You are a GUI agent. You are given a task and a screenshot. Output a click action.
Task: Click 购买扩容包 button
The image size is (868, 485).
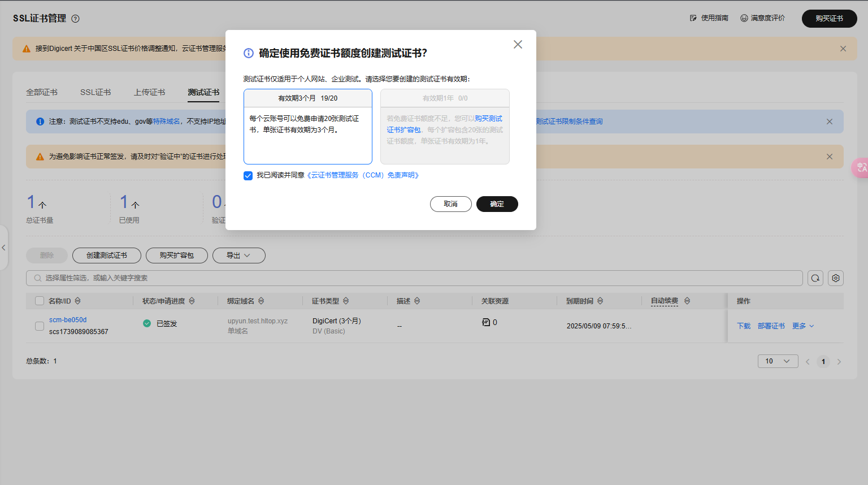(x=177, y=256)
